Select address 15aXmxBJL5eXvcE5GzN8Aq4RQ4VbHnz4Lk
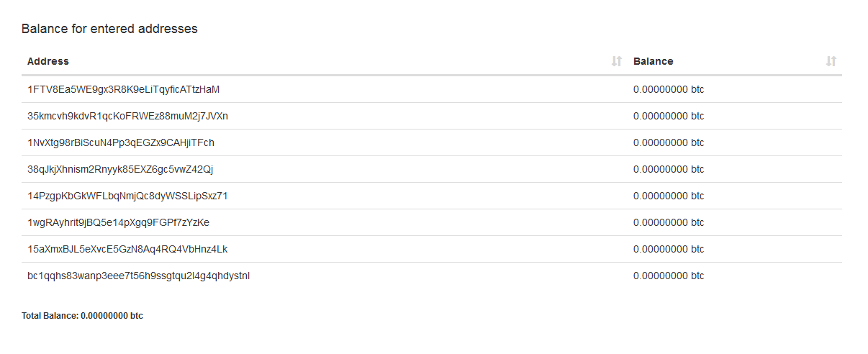The height and width of the screenshot is (354, 868). click(x=127, y=249)
